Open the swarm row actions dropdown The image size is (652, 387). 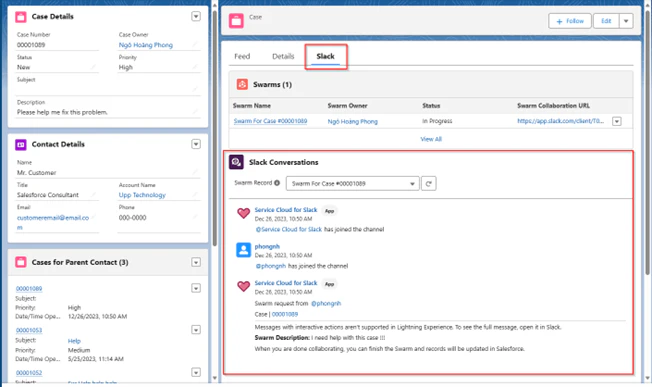(617, 121)
